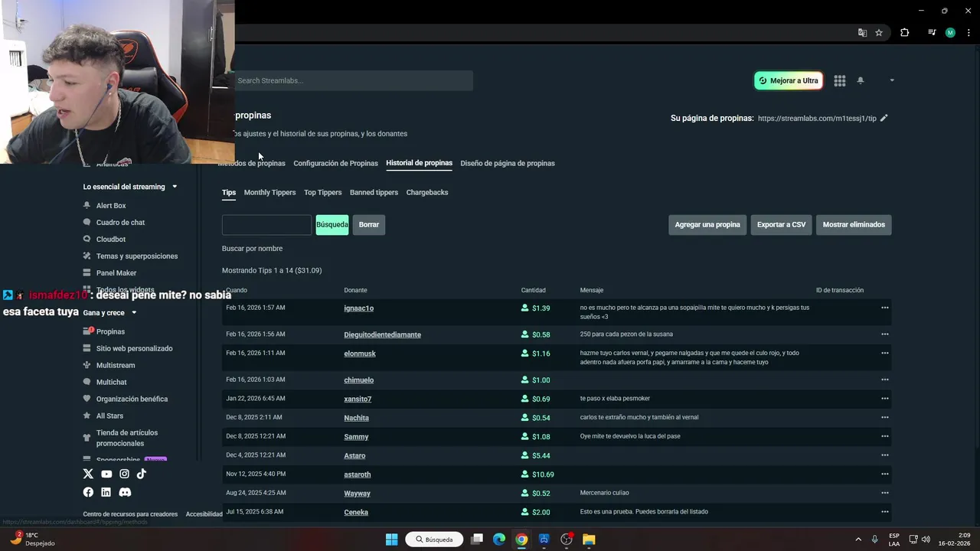The image size is (980, 551).
Task: Open Google Chrome from the taskbar
Action: [521, 540]
